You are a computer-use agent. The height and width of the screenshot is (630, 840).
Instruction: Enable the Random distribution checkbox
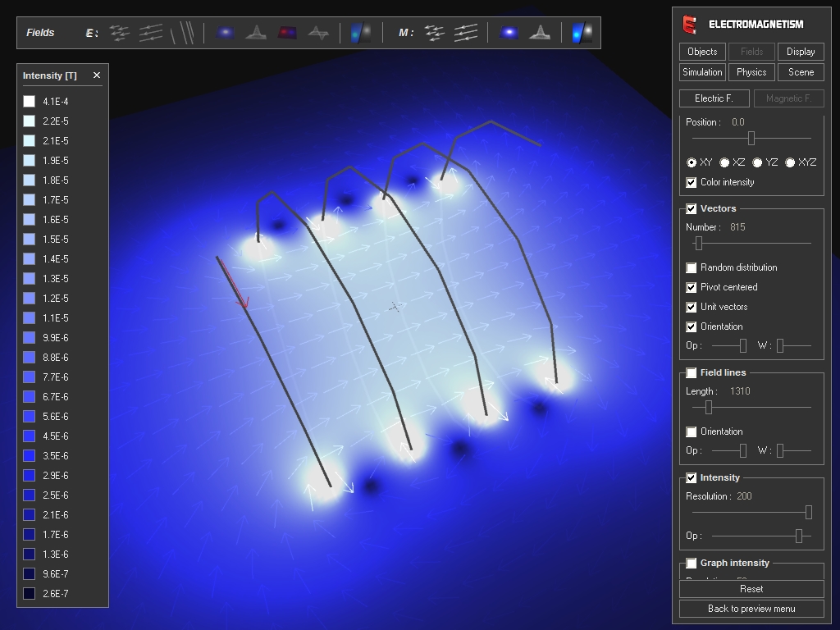692,267
